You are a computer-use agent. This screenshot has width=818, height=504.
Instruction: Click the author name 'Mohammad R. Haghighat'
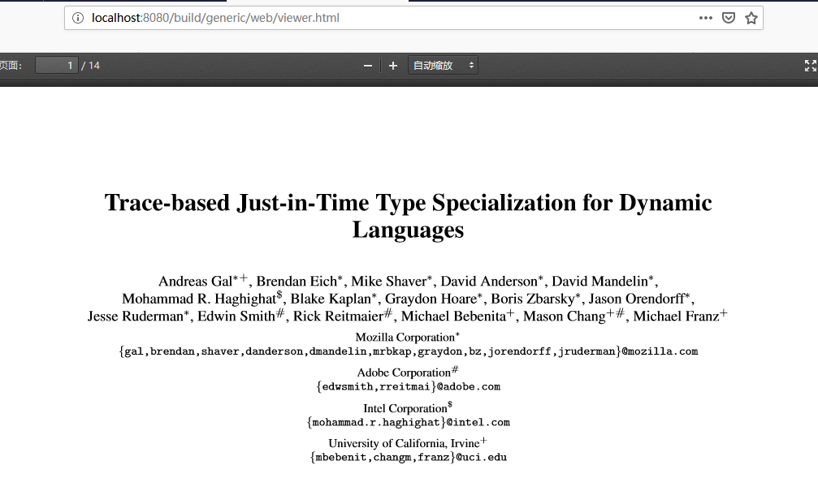pos(199,299)
